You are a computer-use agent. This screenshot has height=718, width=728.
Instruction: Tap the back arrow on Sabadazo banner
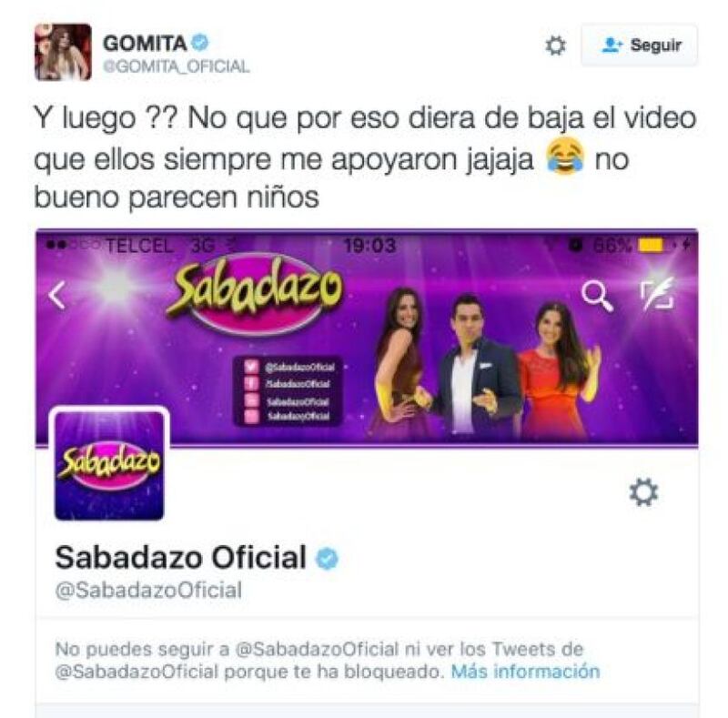57,295
